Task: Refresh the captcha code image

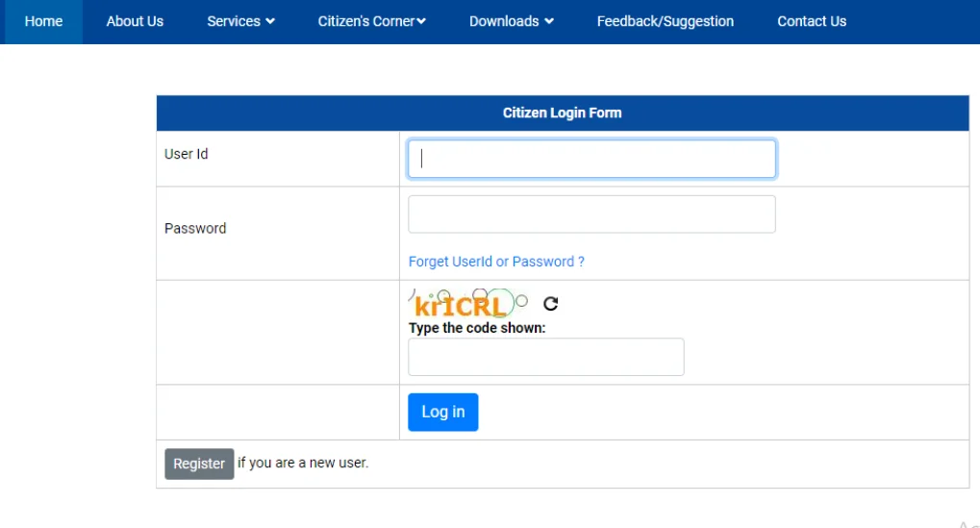Action: [551, 304]
